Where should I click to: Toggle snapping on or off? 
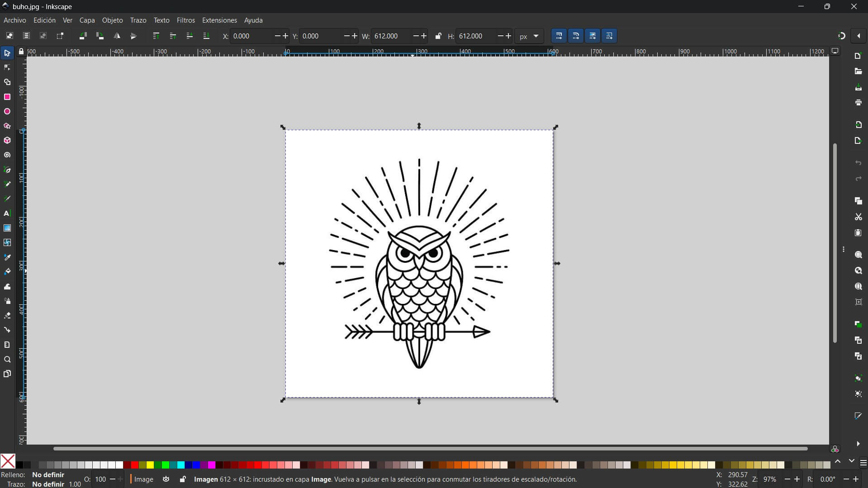[841, 36]
